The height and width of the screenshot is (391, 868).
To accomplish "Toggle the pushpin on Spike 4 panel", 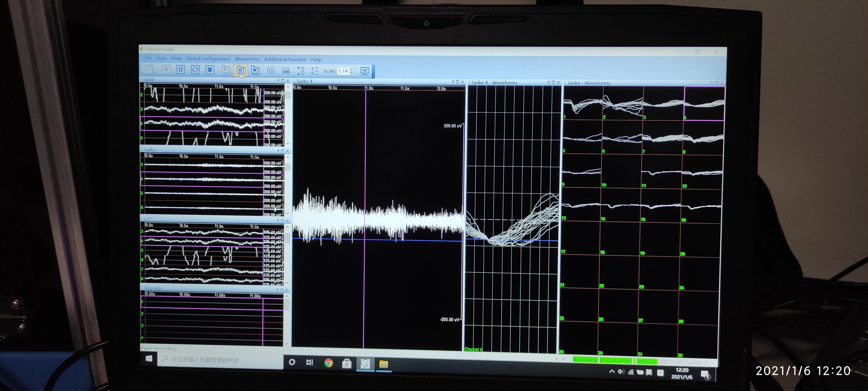I will 453,82.
